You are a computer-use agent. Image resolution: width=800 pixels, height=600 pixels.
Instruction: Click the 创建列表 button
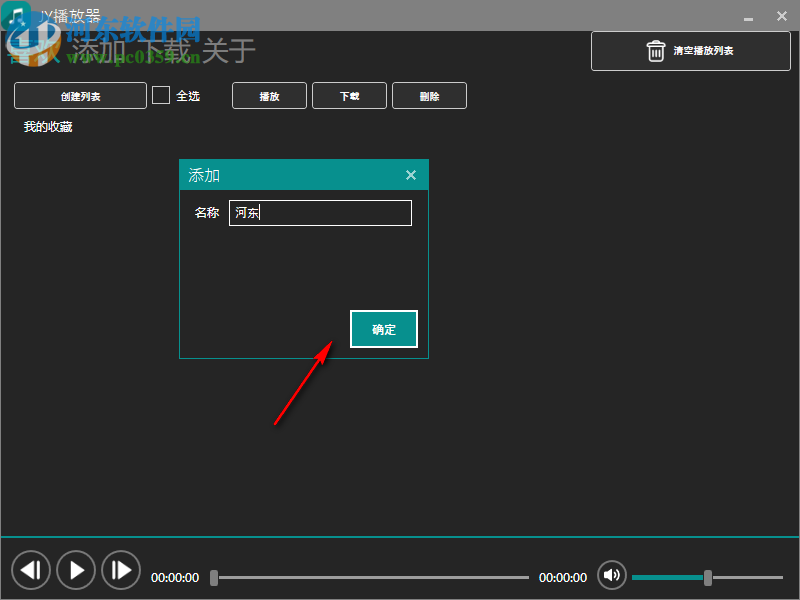click(79, 95)
